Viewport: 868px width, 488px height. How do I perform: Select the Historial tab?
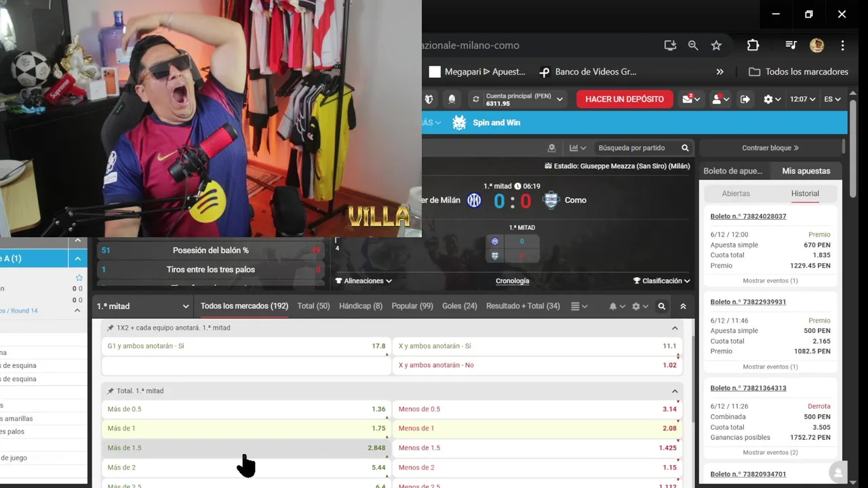(805, 193)
